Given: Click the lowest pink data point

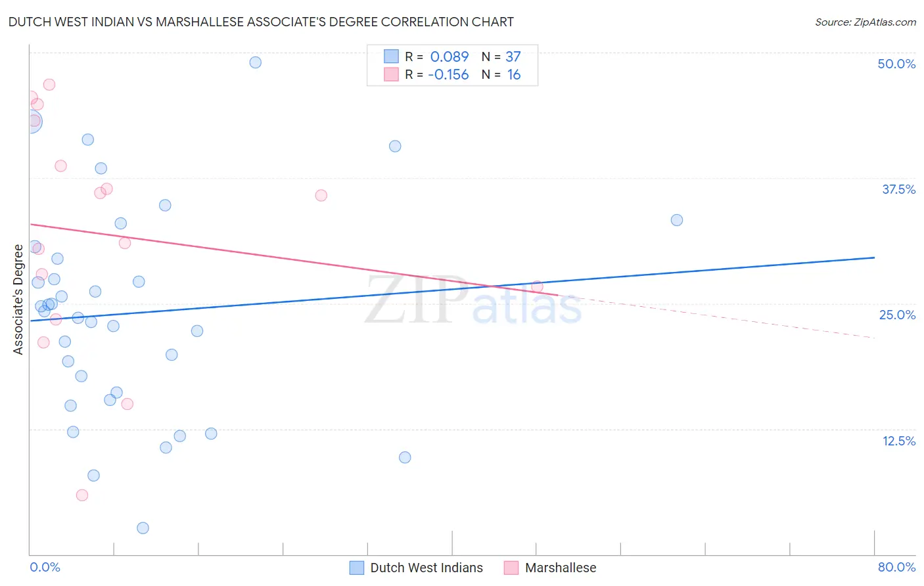Looking at the screenshot, I should coord(82,495).
